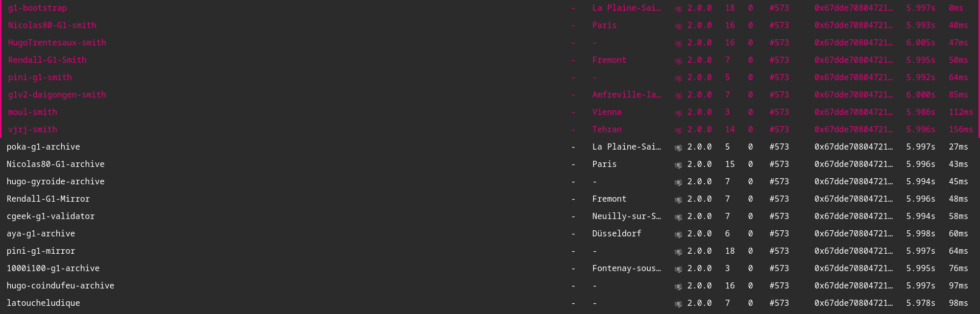Viewport: 980px width, 314px height.
Task: Click the implementation icon in the Nicolas80-G1-smith row
Action: pos(678,26)
